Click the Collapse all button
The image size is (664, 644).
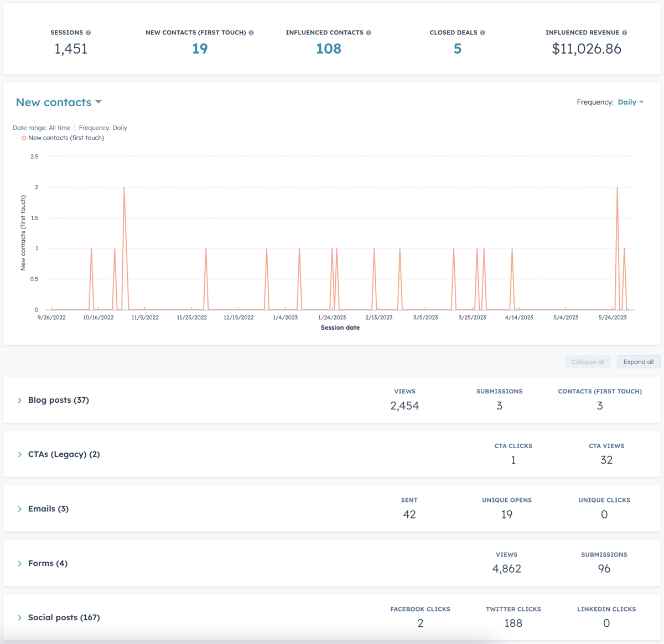(x=588, y=361)
